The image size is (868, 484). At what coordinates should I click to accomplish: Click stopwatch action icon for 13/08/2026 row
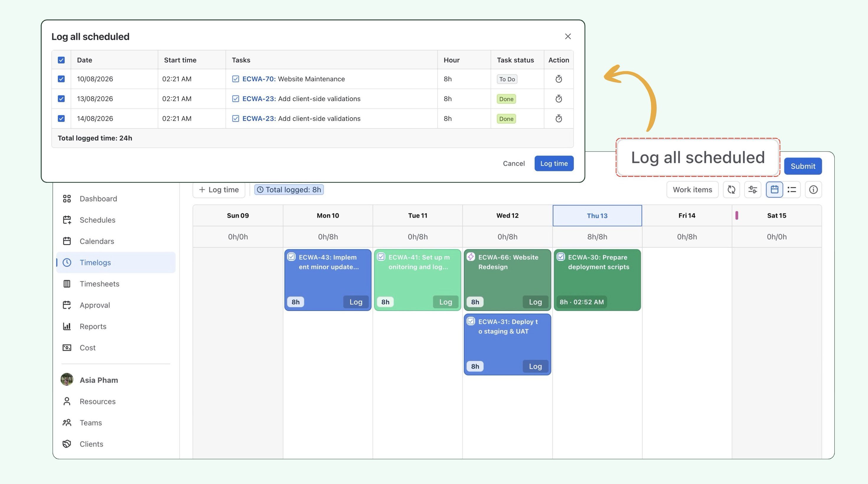[x=559, y=99]
